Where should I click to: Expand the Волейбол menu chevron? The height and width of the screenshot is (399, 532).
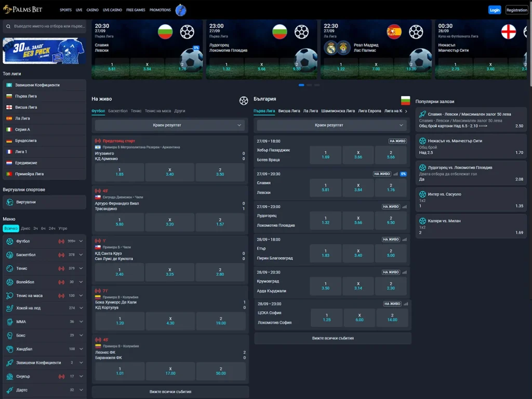click(x=81, y=282)
